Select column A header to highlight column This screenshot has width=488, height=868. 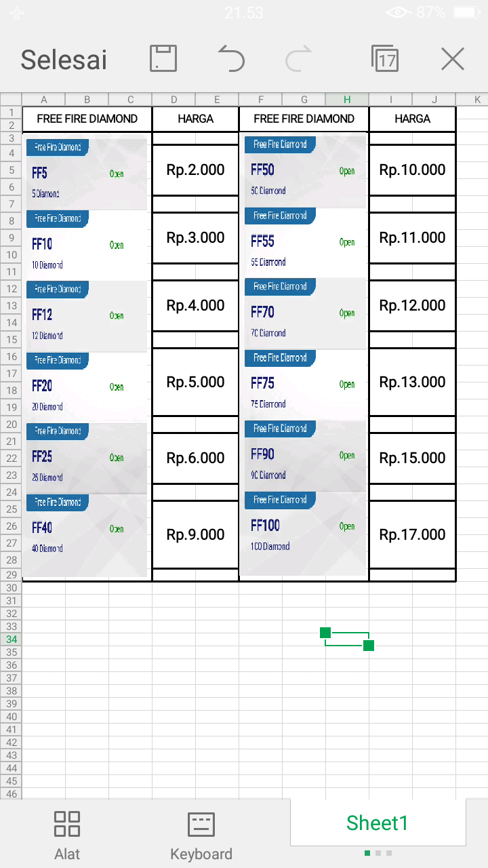pos(43,99)
